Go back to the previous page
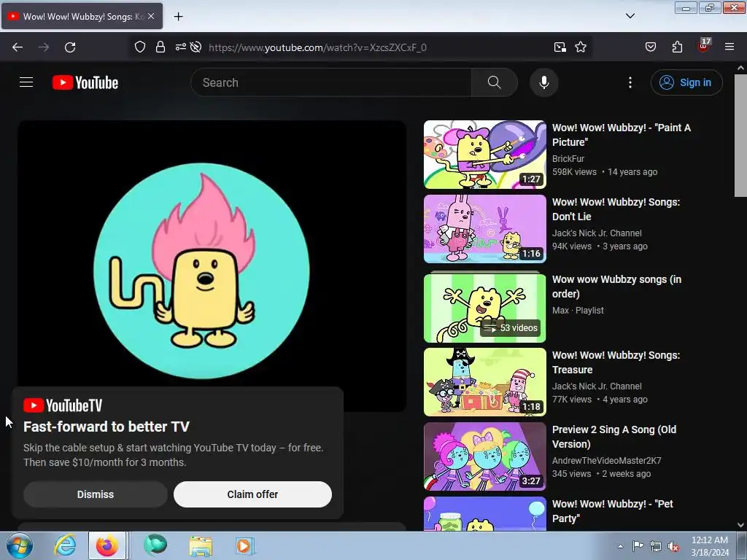Image resolution: width=747 pixels, height=560 pixels. click(x=18, y=47)
